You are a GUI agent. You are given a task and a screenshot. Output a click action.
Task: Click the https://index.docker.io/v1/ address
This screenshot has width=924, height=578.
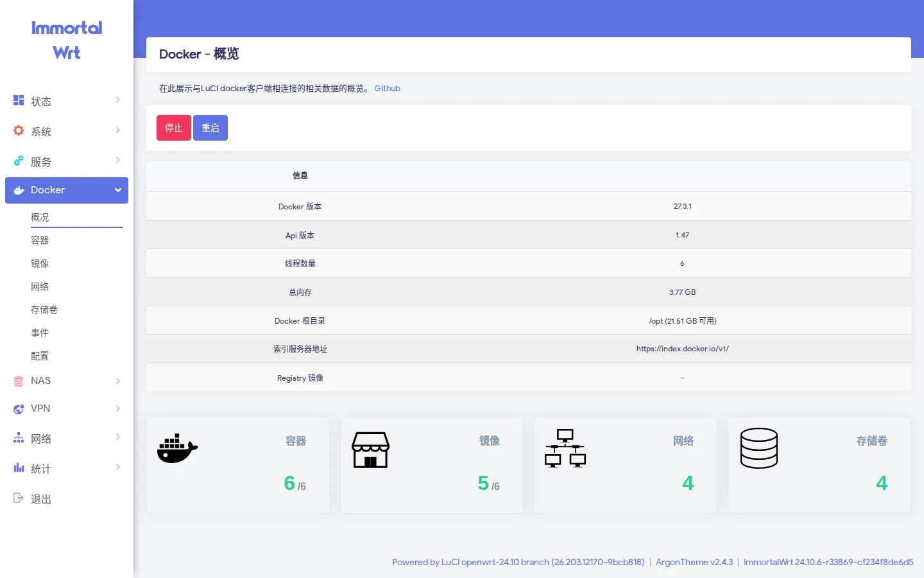click(683, 349)
